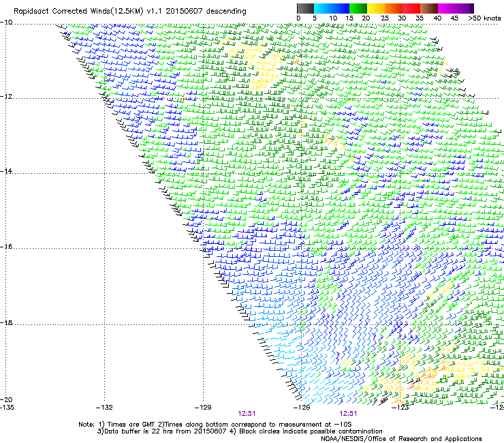Click the latitude axis label '-10'
The height and width of the screenshot is (443, 504).
click(6, 22)
